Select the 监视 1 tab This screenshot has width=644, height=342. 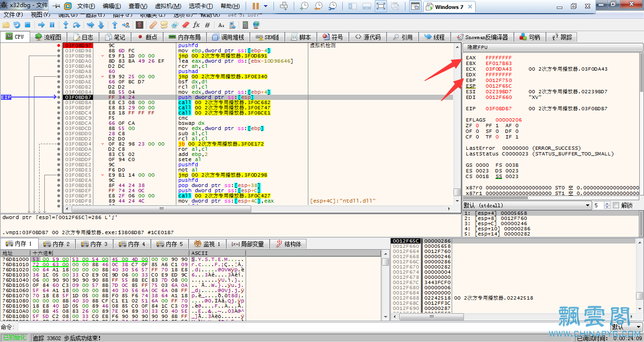pyautogui.click(x=207, y=244)
